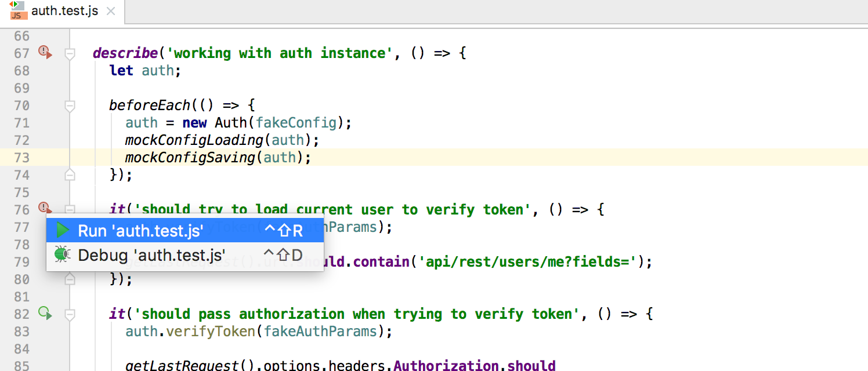Screen dimensions: 868x371
Task: Click green rerun test icon on line 82
Action: (45, 314)
